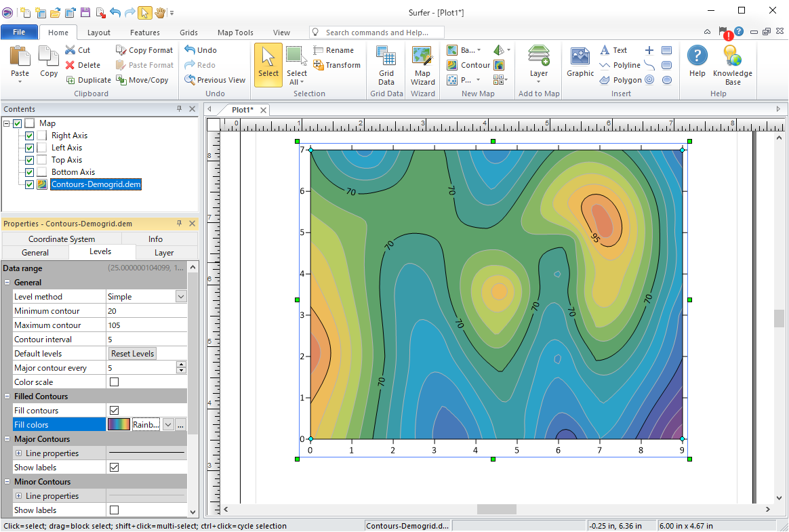Collapse the Map tree node
This screenshot has height=532, width=789.
click(x=7, y=123)
